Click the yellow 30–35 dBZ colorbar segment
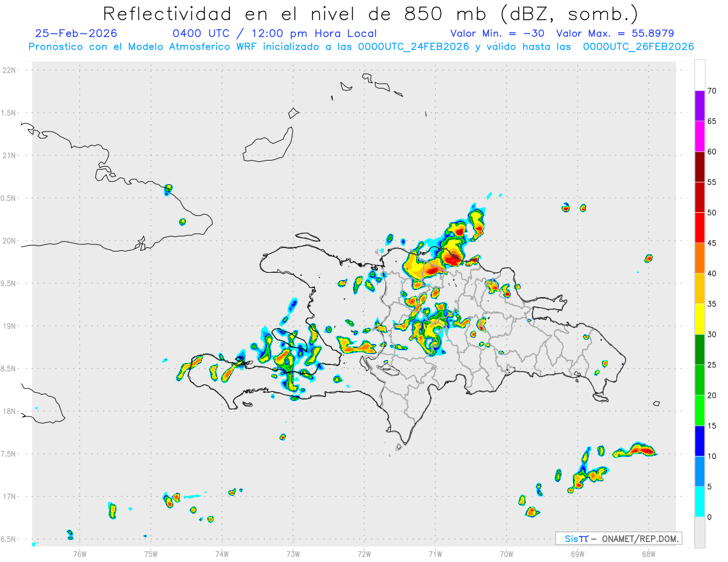 699,319
